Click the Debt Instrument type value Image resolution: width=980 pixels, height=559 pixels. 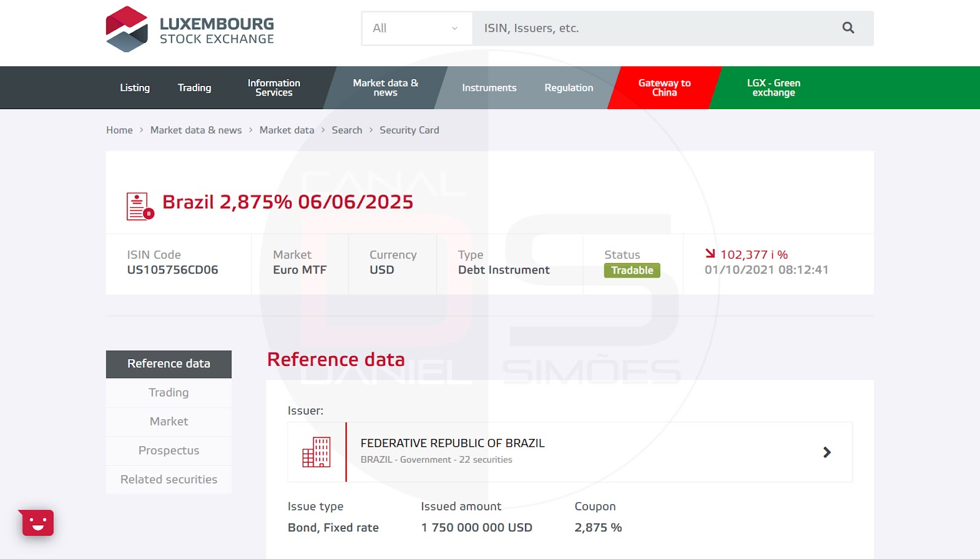click(x=504, y=270)
